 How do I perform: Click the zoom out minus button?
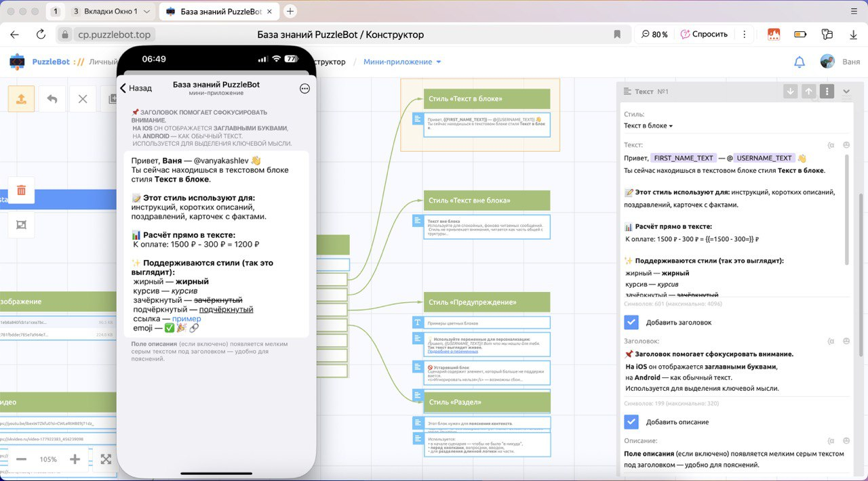click(21, 459)
